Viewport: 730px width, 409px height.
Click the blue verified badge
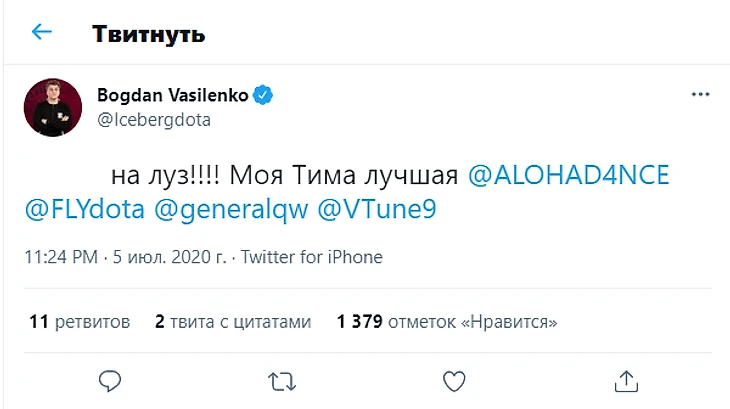coord(264,96)
